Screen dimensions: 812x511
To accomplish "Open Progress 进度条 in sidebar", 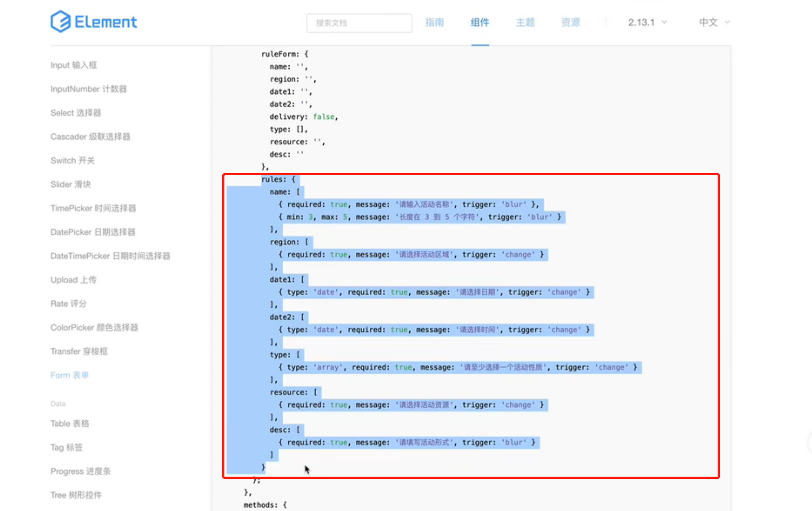I will pyautogui.click(x=80, y=471).
